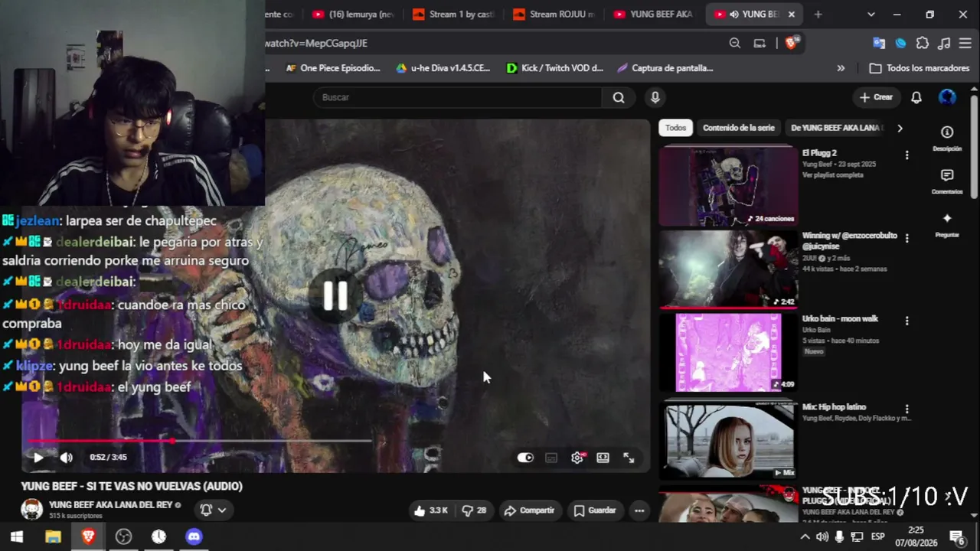
Task: Open the YouTube account avatar menu
Action: pyautogui.click(x=948, y=97)
